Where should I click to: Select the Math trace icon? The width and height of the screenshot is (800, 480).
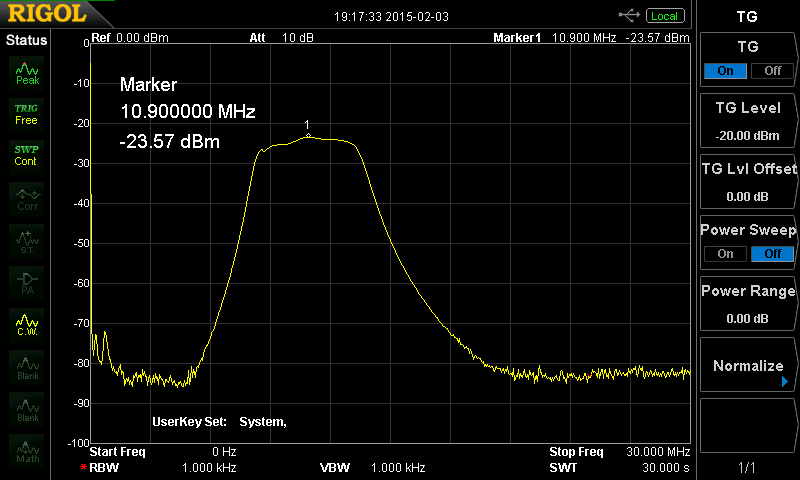pyautogui.click(x=27, y=451)
